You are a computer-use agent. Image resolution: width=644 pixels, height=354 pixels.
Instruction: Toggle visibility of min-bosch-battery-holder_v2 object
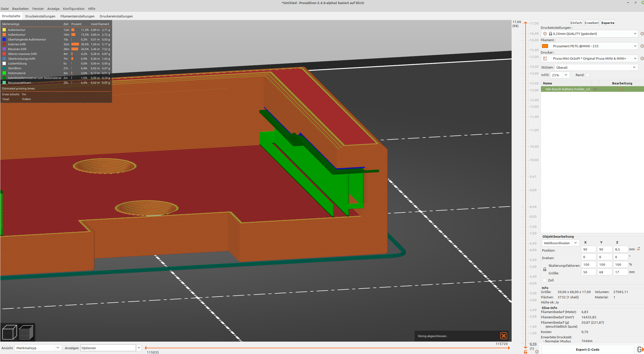pyautogui.click(x=595, y=89)
